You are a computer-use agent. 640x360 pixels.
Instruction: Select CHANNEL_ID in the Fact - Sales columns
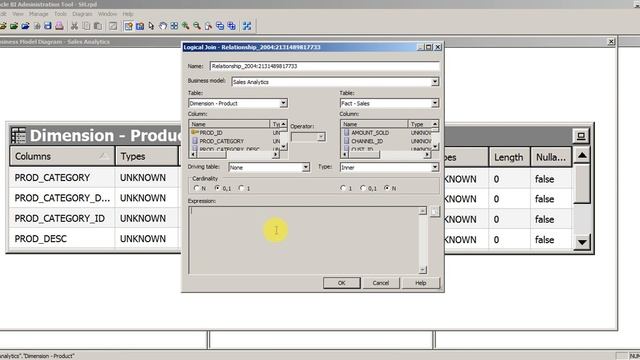[x=367, y=141]
